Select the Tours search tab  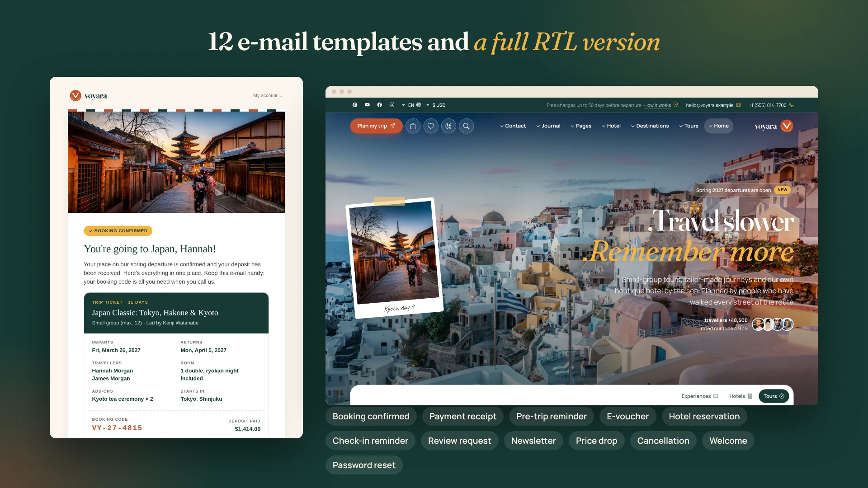[x=774, y=396]
